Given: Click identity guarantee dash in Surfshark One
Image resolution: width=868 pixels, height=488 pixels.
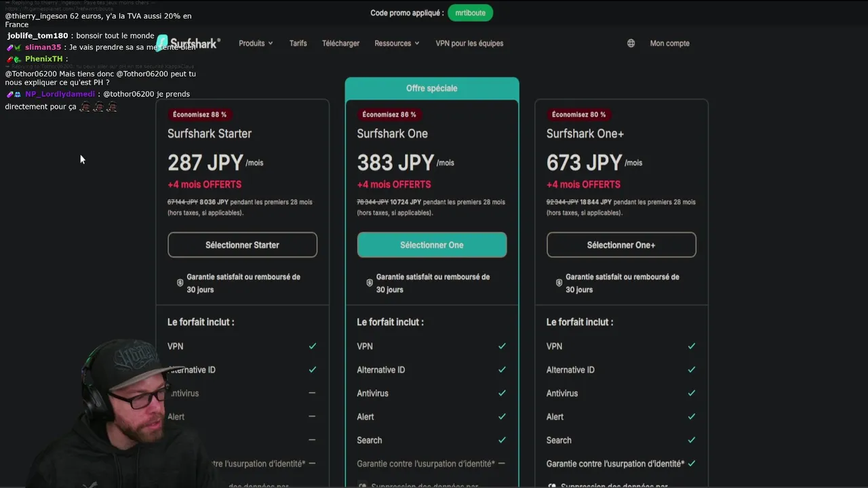Looking at the screenshot, I should 501,464.
